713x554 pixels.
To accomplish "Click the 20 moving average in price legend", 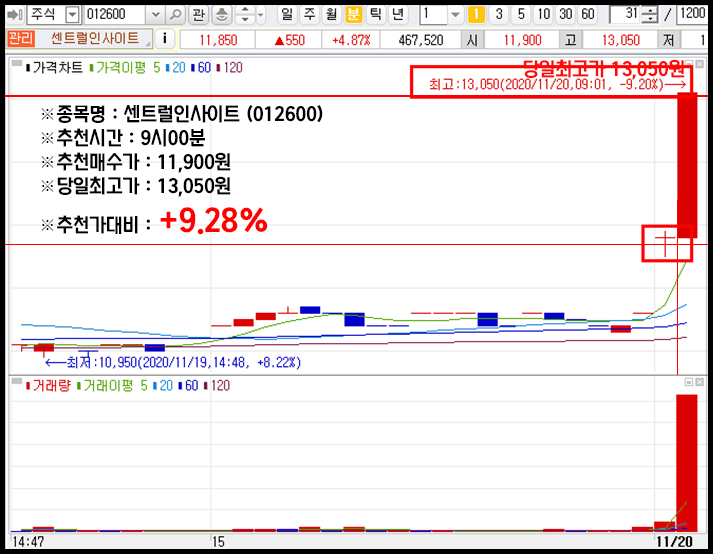I will [176, 68].
